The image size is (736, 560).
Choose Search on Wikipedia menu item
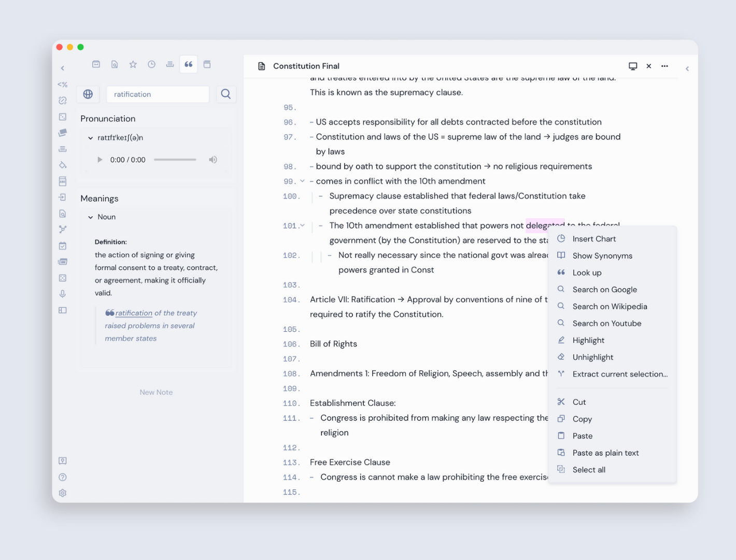click(x=610, y=306)
